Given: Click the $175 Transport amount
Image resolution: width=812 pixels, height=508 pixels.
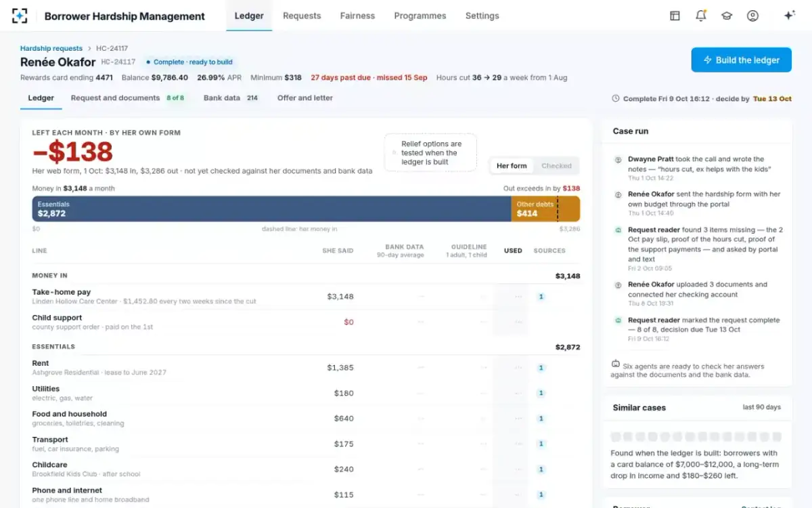Looking at the screenshot, I should pos(344,444).
